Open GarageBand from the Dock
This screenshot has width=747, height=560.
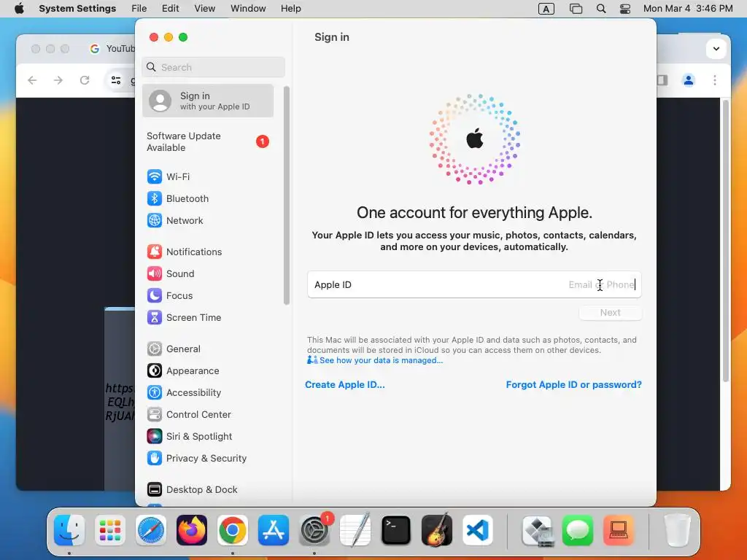click(x=436, y=530)
